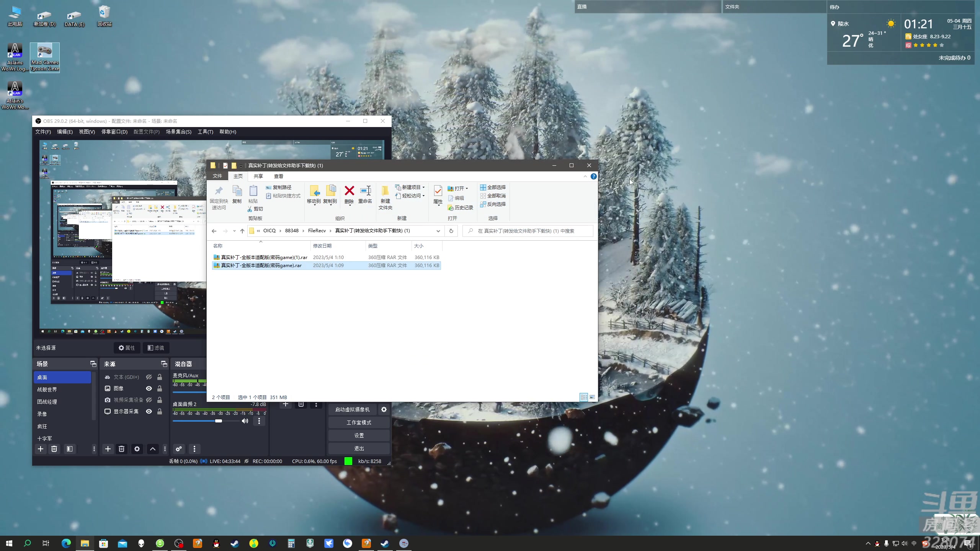Mute the desktop audio 2 speaker
The image size is (980, 551).
(x=245, y=421)
